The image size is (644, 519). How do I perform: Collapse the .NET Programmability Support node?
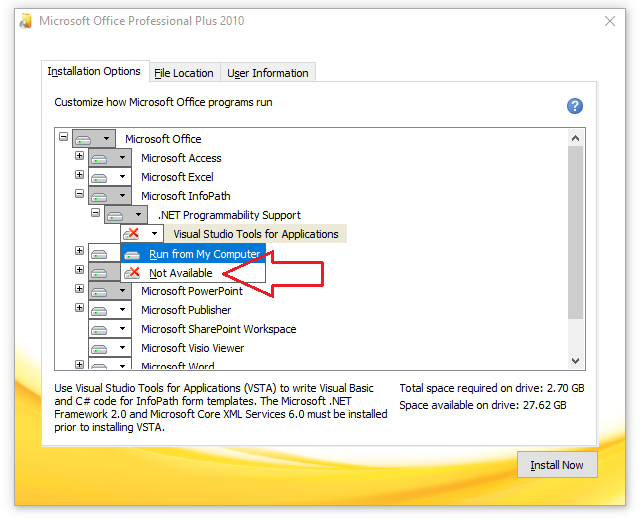tap(95, 213)
